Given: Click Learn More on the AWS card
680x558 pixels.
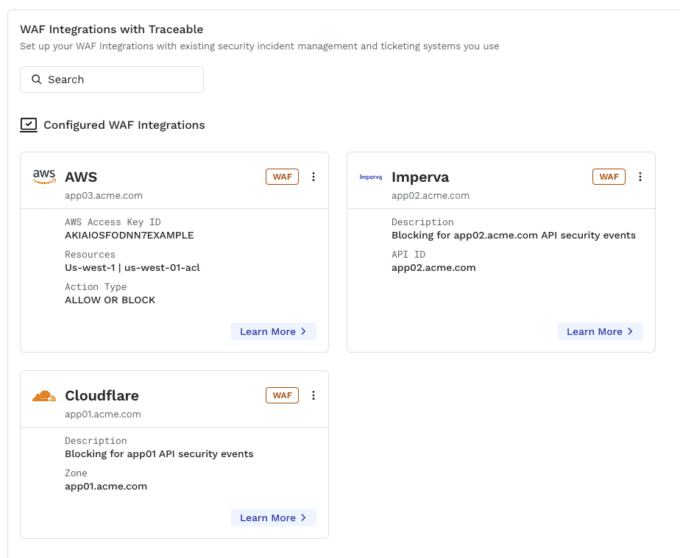Looking at the screenshot, I should click(273, 331).
